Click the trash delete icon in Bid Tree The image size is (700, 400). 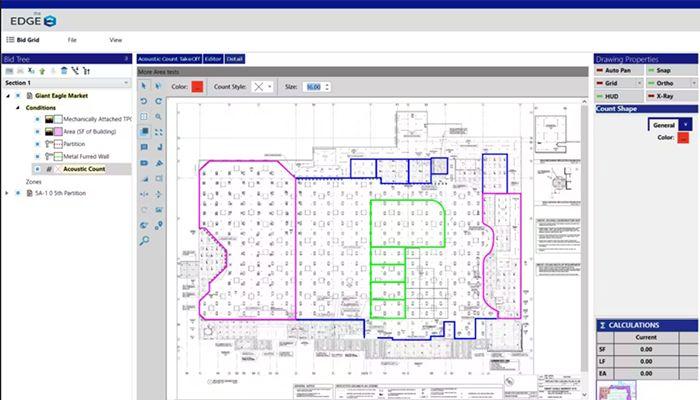pos(64,71)
